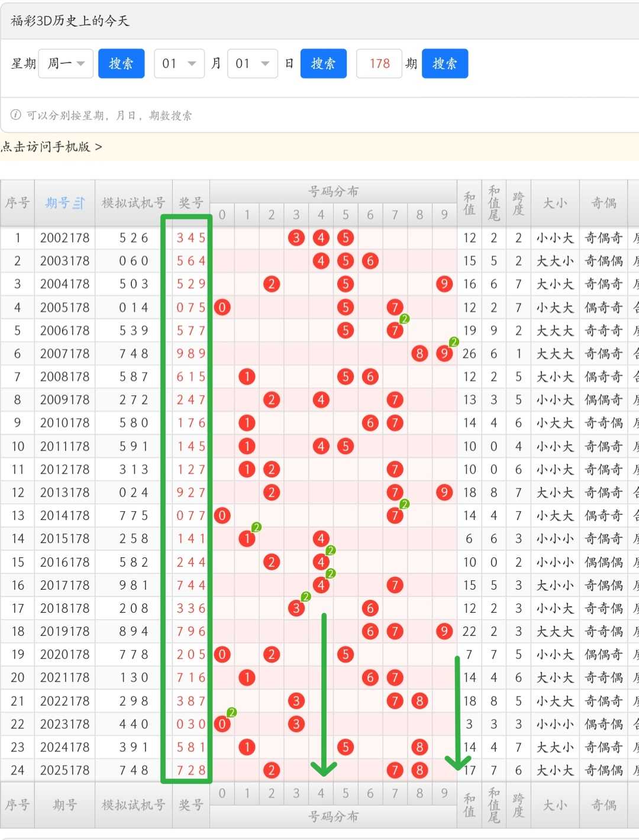Click the 搜索 button next to weekday selector

[x=121, y=63]
